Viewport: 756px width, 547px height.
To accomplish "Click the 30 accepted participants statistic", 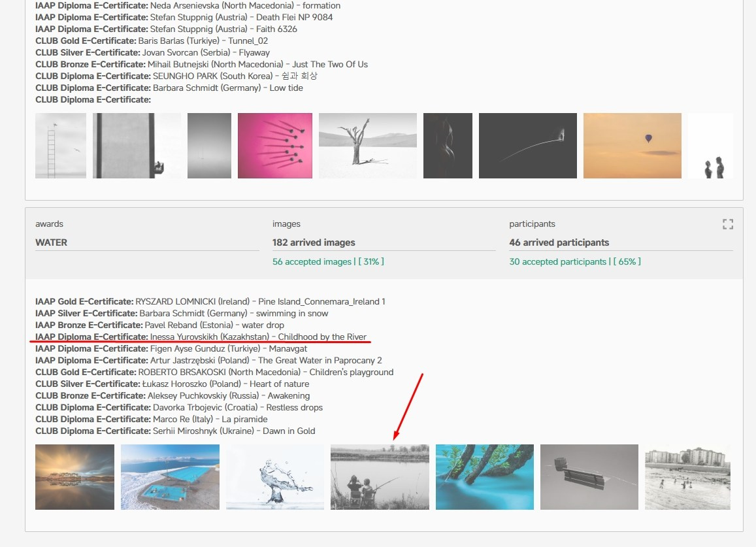I will point(575,261).
